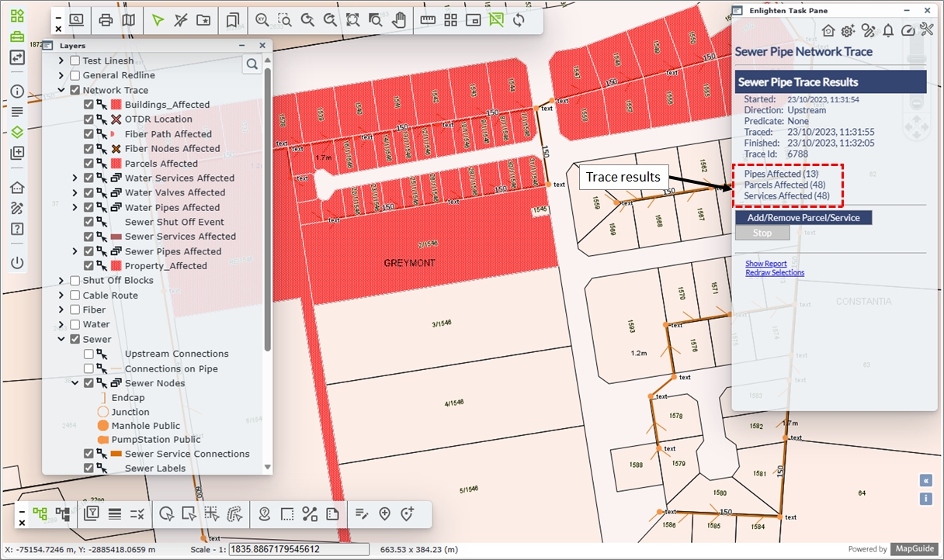
Task: Click the Add/Remove Parcel/Service button
Action: coord(803,218)
